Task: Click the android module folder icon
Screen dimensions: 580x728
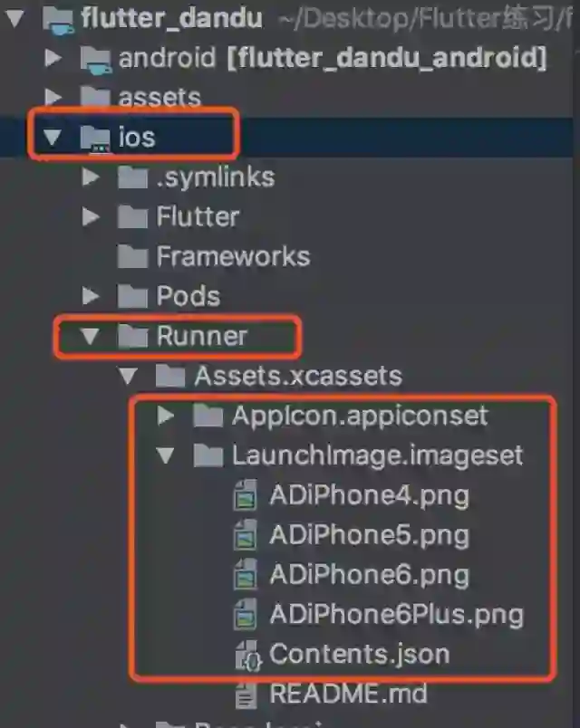Action: pos(96,59)
